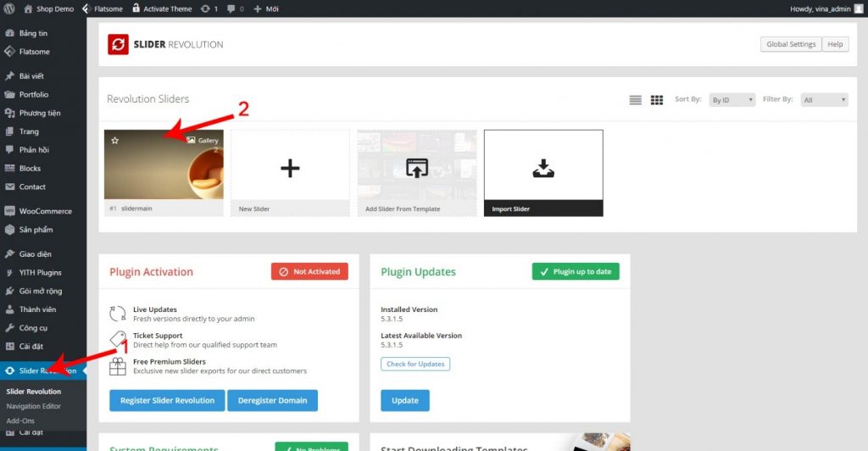This screenshot has height=451, width=868.
Task: Open Cài đặt settings menu
Action: 31,347
